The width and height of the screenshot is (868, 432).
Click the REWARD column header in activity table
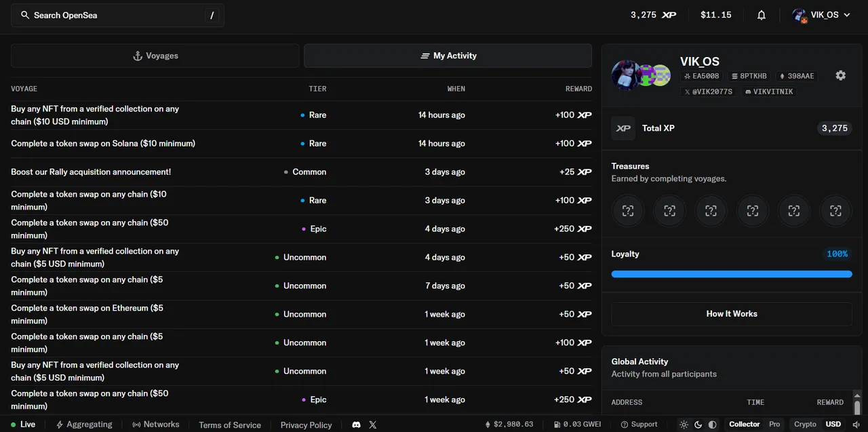pyautogui.click(x=578, y=89)
